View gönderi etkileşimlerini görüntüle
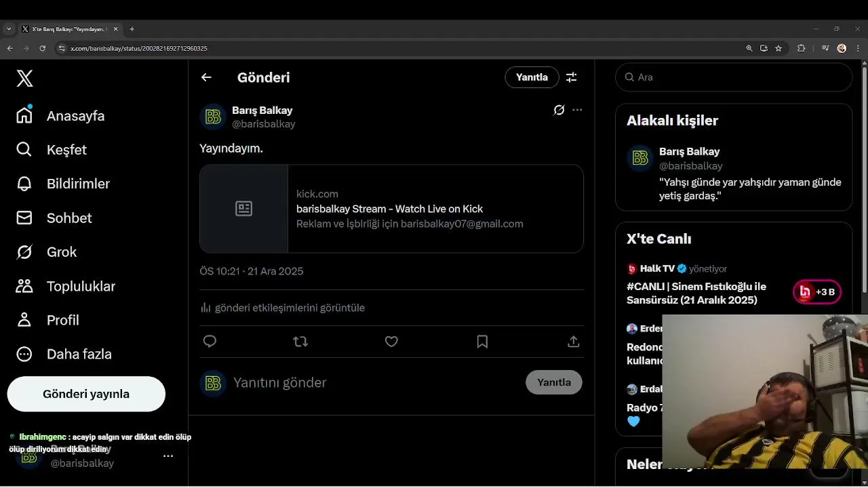Image resolution: width=868 pixels, height=488 pixels. tap(282, 308)
